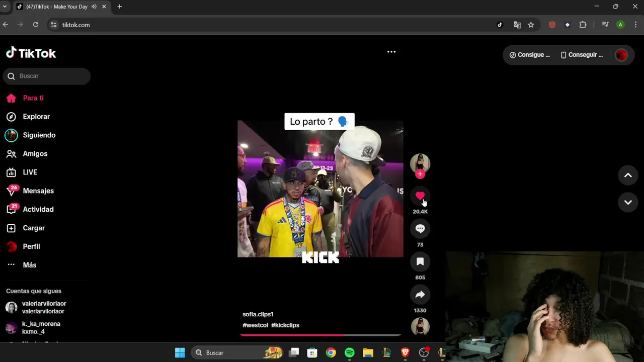Open the creator avatar beside the video
This screenshot has width=644, height=362.
[x=420, y=163]
